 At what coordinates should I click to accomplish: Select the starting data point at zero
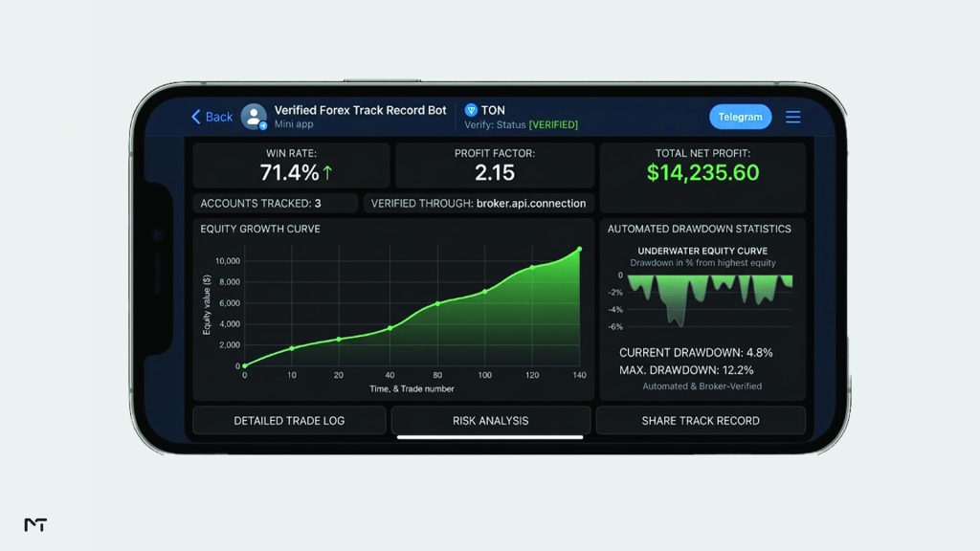pos(244,365)
